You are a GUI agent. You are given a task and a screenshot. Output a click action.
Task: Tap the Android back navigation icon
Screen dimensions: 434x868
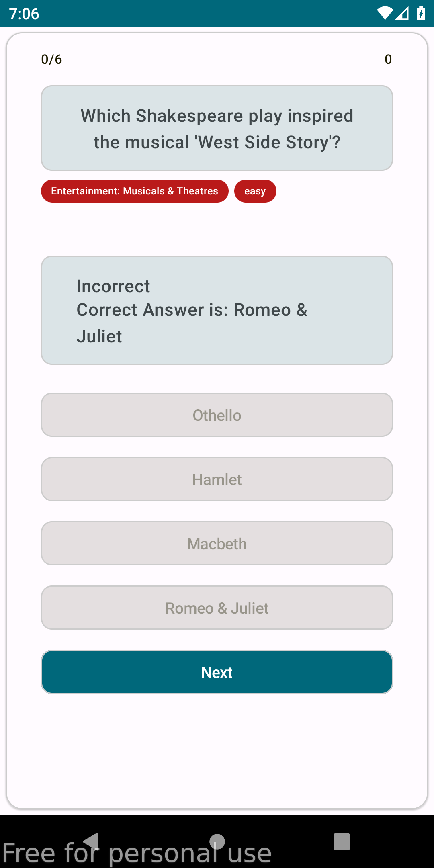(92, 841)
